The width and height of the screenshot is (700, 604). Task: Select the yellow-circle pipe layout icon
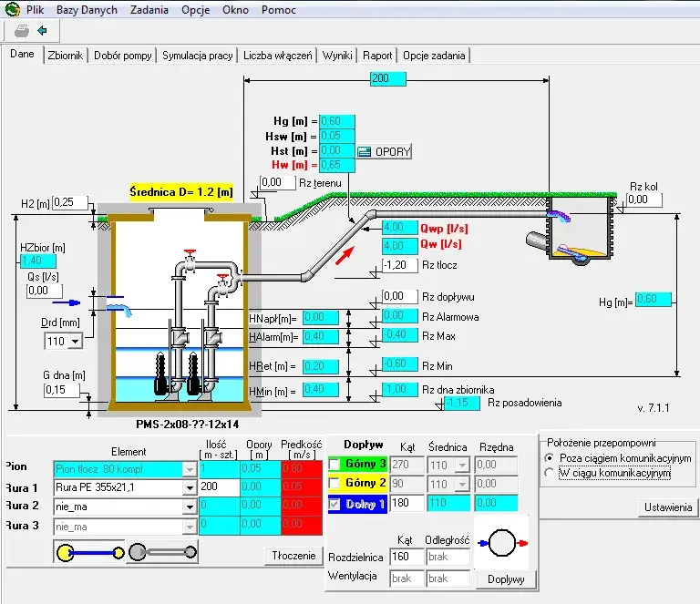pos(88,552)
